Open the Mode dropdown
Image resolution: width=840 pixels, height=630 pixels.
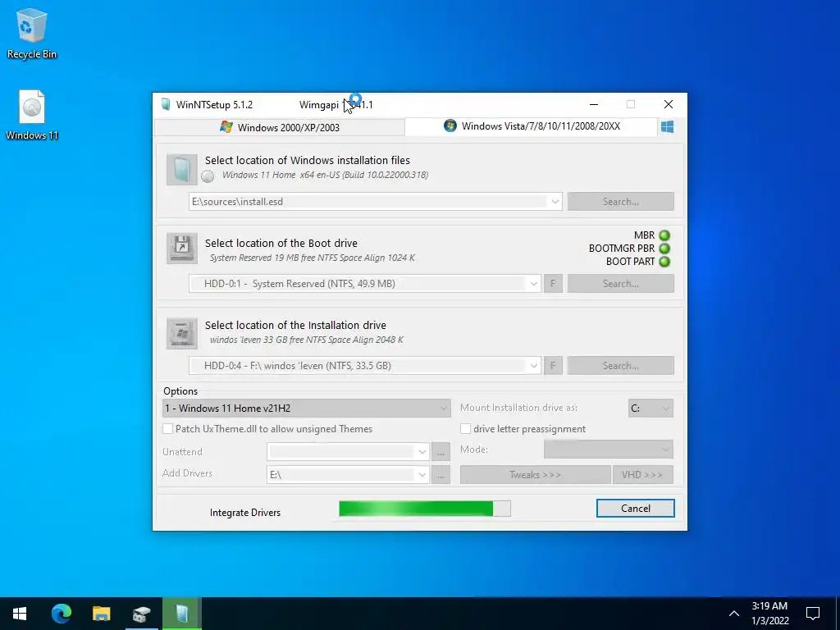(x=608, y=450)
